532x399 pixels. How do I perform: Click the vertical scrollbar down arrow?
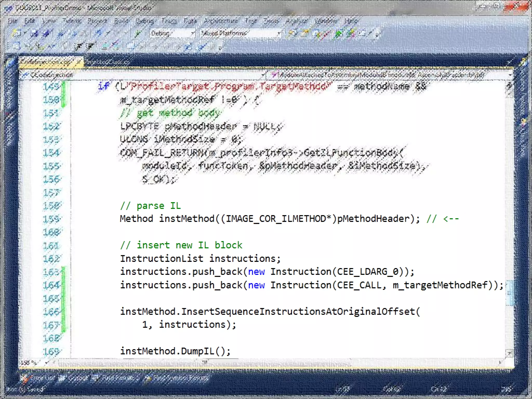tap(509, 353)
